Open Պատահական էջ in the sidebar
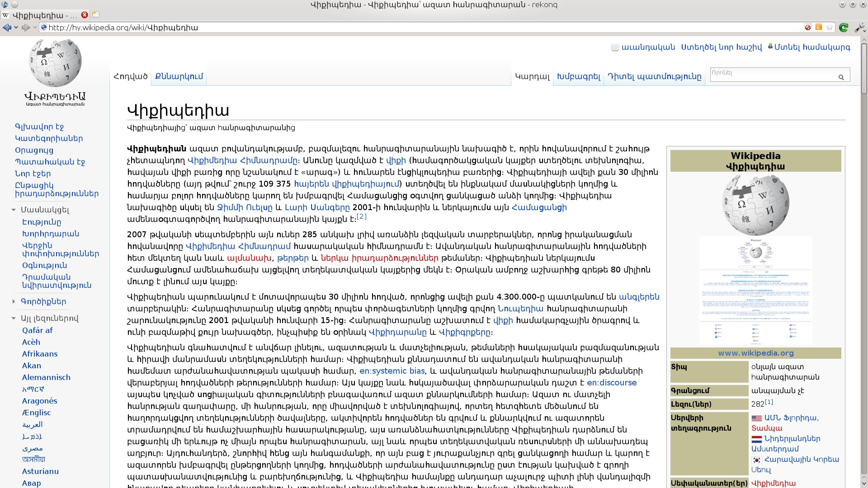This screenshot has height=488, width=868. 50,162
